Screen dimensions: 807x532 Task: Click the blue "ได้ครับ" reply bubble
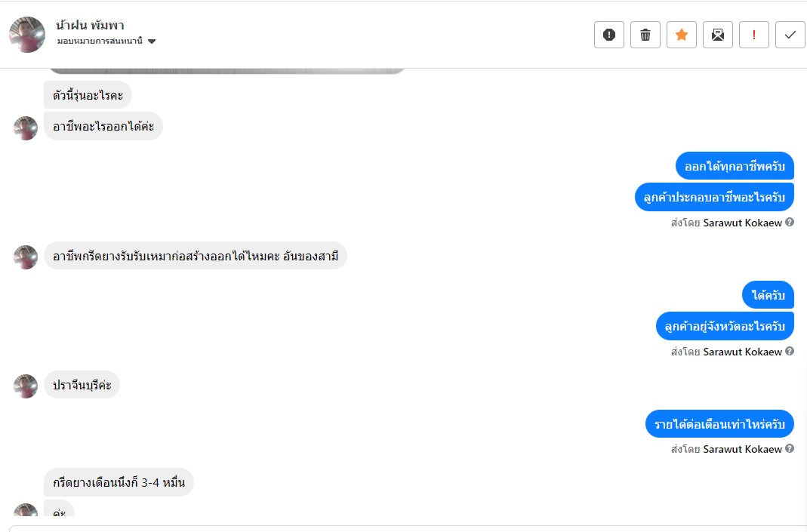click(x=768, y=296)
